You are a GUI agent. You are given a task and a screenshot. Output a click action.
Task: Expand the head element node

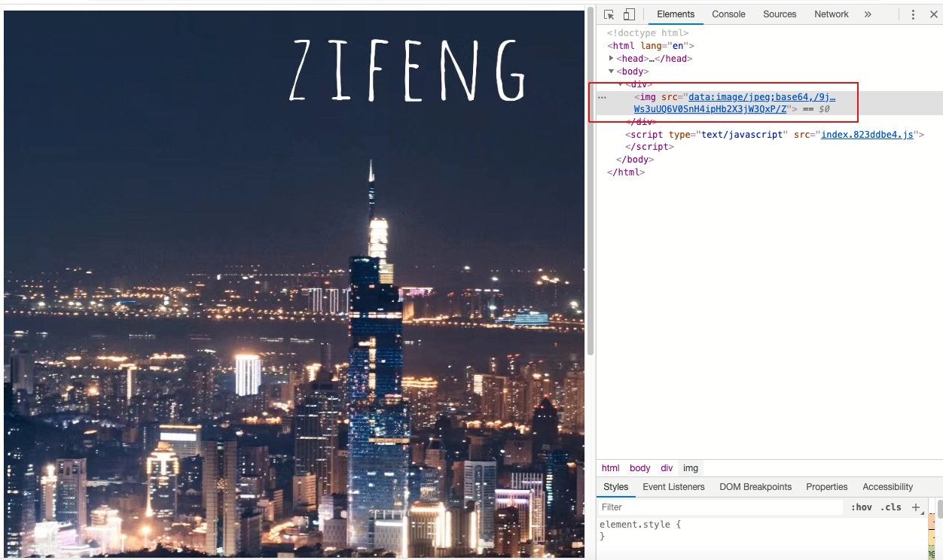click(612, 58)
